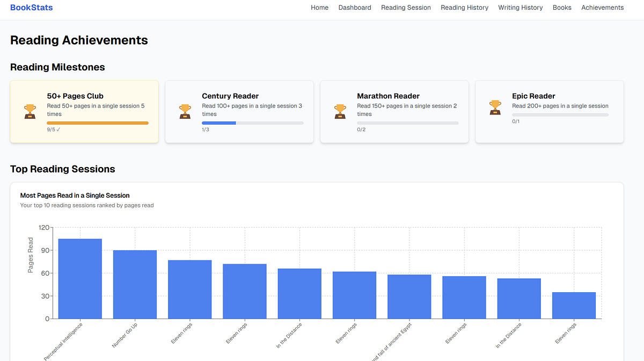Go to Reading History
This screenshot has width=644, height=361.
pos(464,8)
